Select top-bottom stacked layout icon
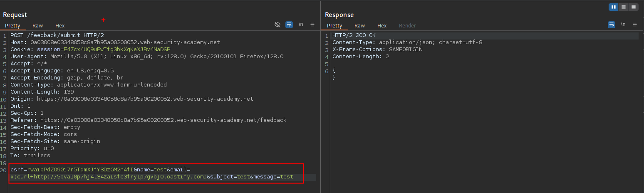644x193 pixels. [624, 7]
